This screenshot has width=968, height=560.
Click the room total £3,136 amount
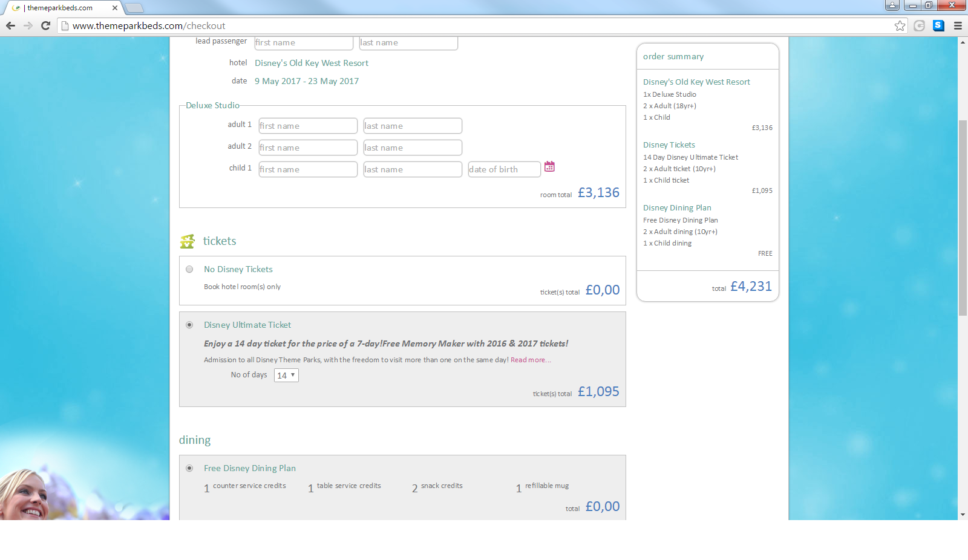tap(598, 192)
